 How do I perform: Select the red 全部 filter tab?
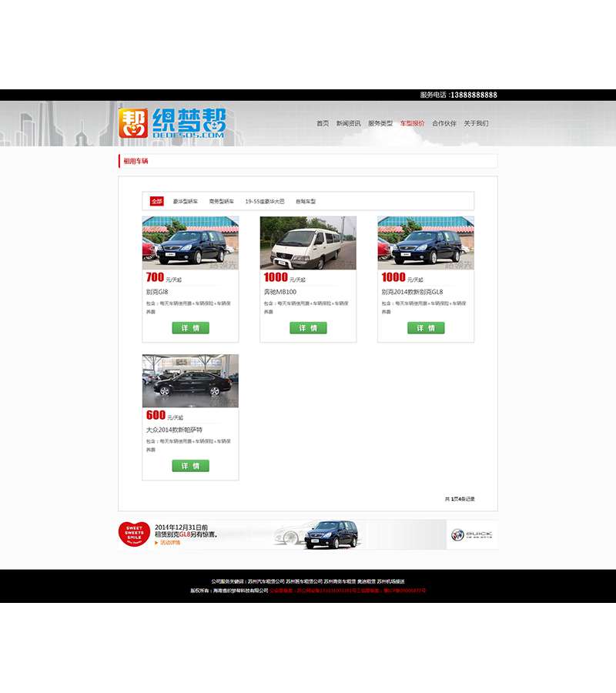(157, 201)
